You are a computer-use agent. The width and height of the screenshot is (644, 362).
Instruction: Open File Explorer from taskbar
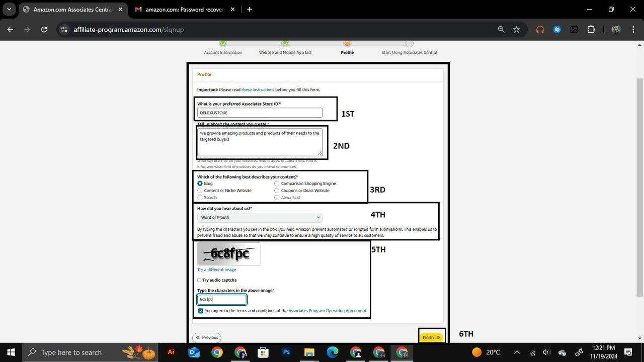click(309, 352)
